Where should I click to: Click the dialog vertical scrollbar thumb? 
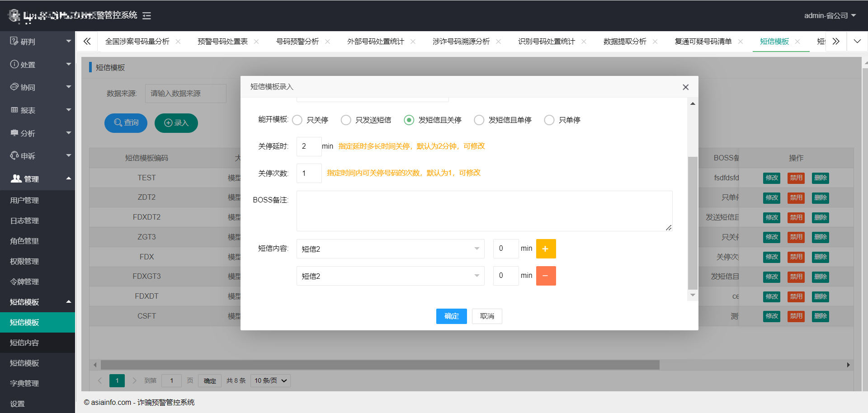[693, 223]
